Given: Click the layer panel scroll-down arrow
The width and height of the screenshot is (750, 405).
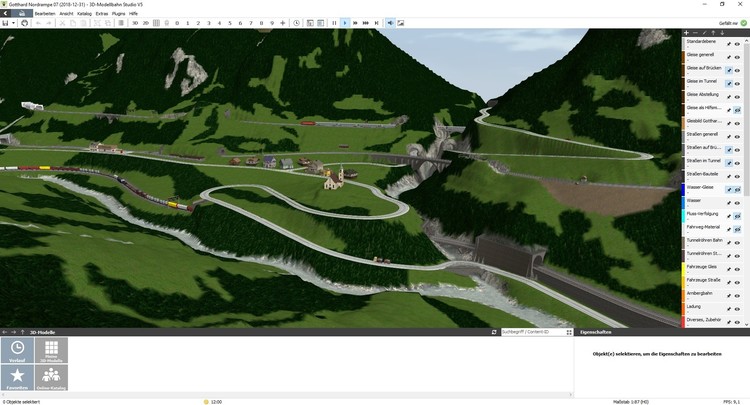Looking at the screenshot, I should [x=747, y=325].
